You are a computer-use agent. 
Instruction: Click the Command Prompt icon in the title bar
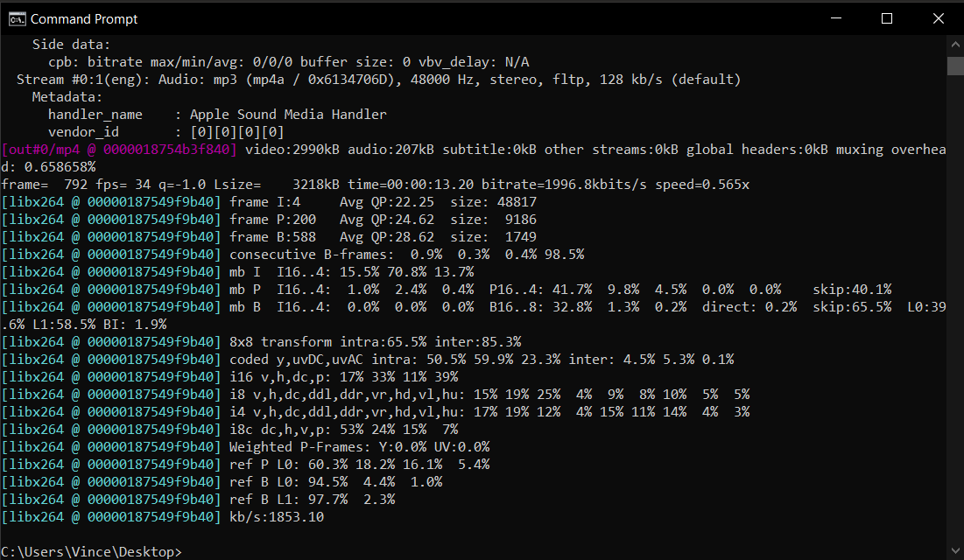point(15,17)
